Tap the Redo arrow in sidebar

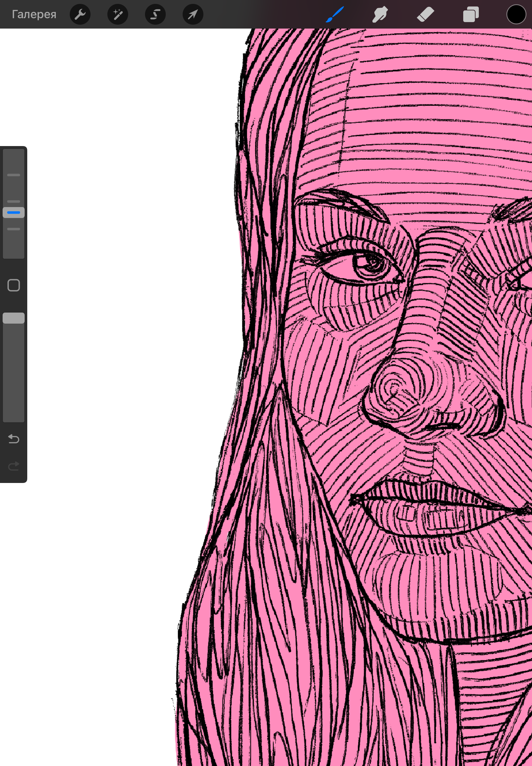(x=14, y=466)
